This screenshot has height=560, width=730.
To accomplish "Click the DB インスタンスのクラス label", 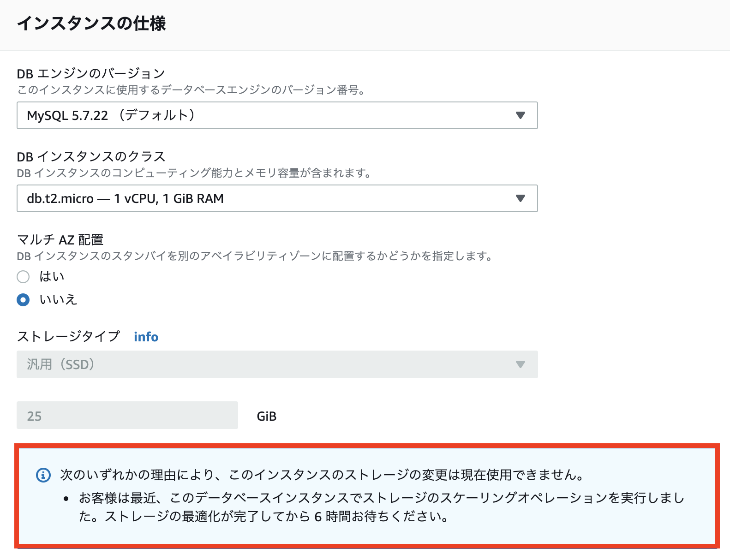I will (91, 156).
